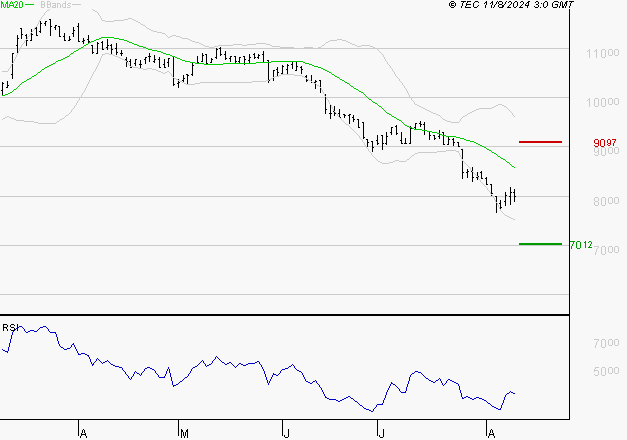Click the end of green MA20 line
This screenshot has width=627, height=440.
(514, 167)
